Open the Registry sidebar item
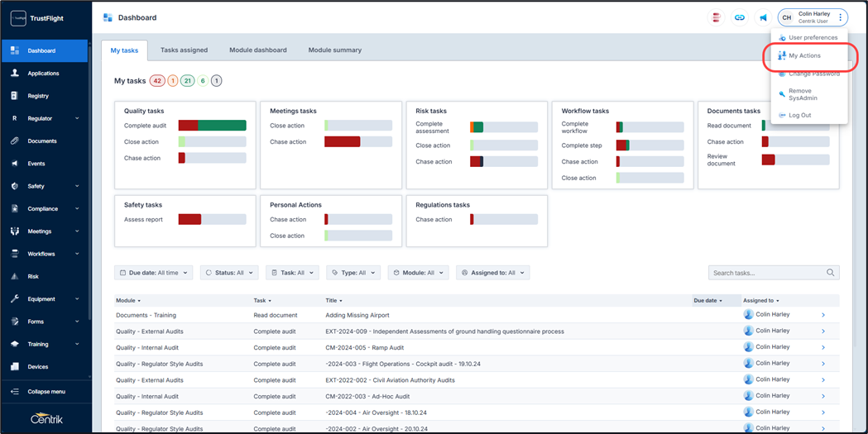868x434 pixels. pyautogui.click(x=38, y=96)
